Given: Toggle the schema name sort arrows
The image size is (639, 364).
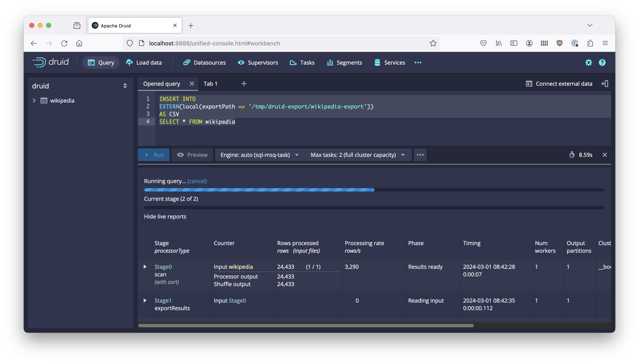Looking at the screenshot, I should click(x=125, y=86).
